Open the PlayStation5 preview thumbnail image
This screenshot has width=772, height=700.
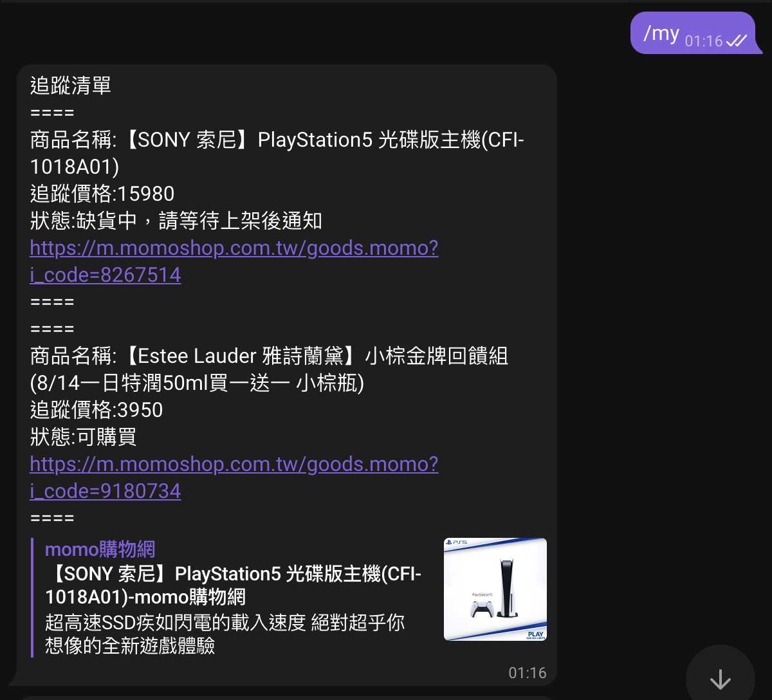coord(495,589)
